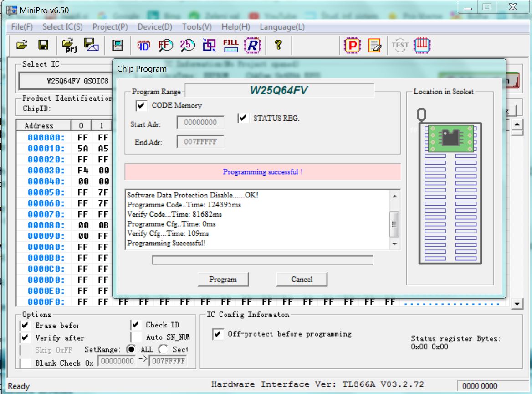Click the Program button in Chip Program dialog

click(x=223, y=279)
